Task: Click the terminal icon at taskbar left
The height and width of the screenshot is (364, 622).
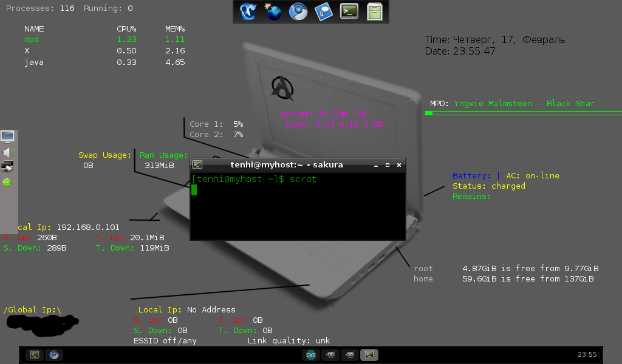Action: pyautogui.click(x=35, y=355)
